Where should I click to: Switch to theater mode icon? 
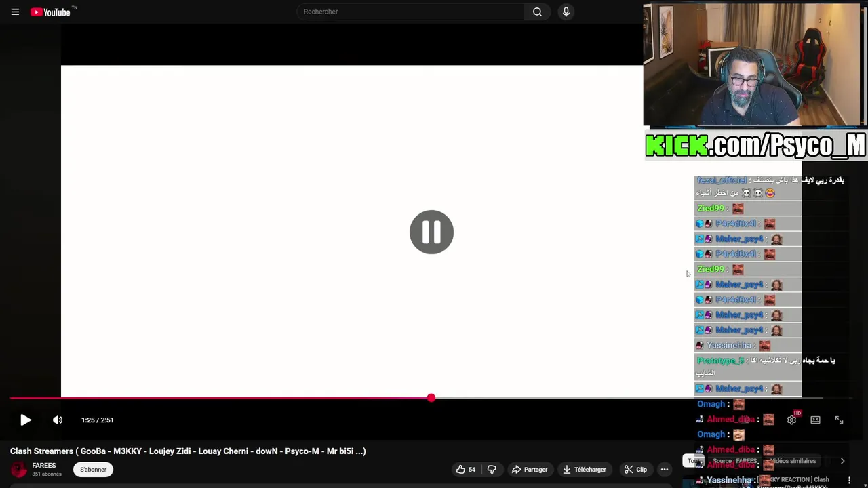[x=815, y=420]
